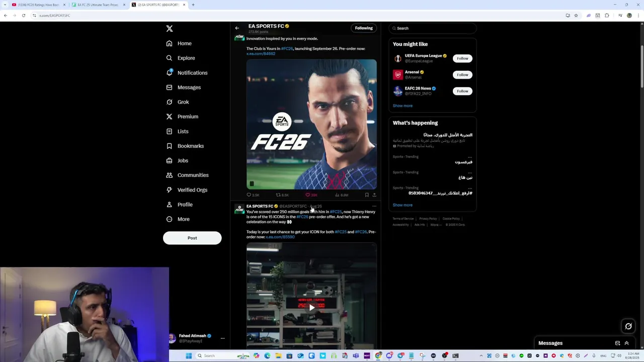The image size is (644, 362).
Task: Open Messages in left sidebar
Action: pyautogui.click(x=183, y=87)
